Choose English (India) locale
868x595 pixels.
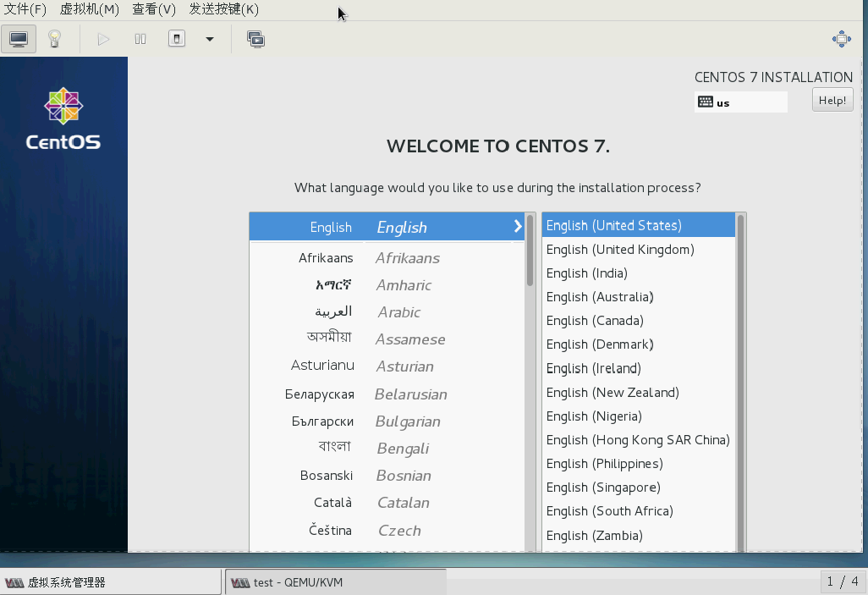(x=639, y=273)
